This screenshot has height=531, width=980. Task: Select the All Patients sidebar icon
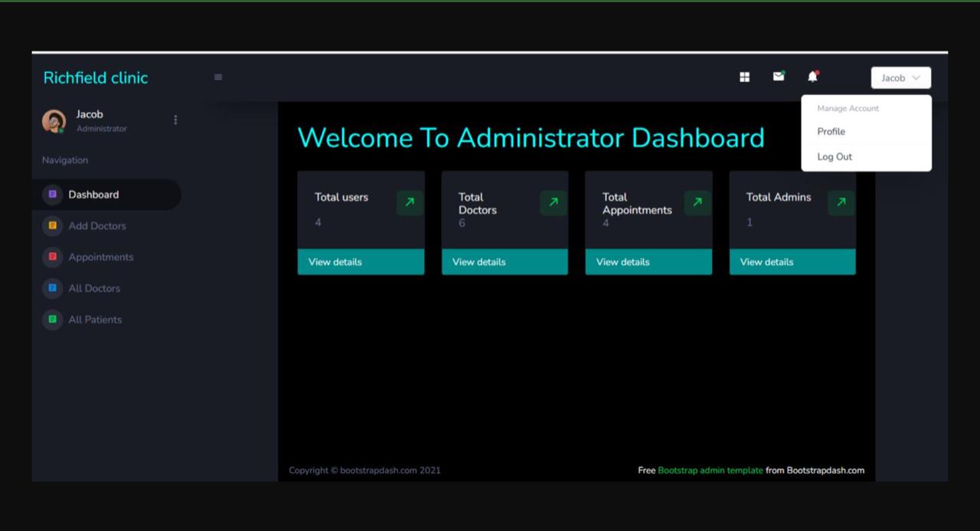(x=52, y=320)
